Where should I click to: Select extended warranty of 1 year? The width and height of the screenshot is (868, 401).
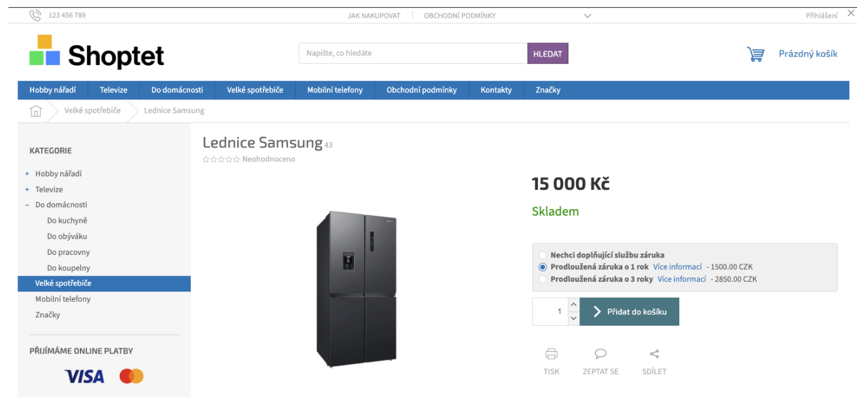543,267
